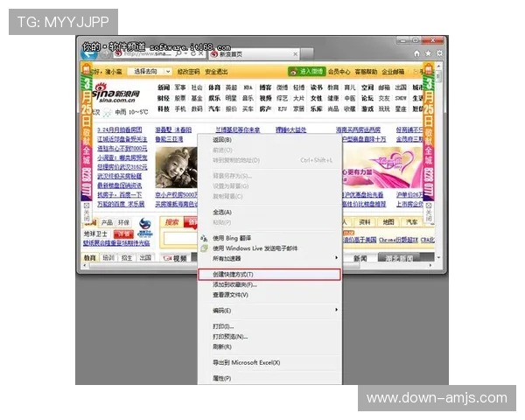Screen dimensions: 525x420
Task: Click the 会员中心 link
Action: pyautogui.click(x=339, y=72)
